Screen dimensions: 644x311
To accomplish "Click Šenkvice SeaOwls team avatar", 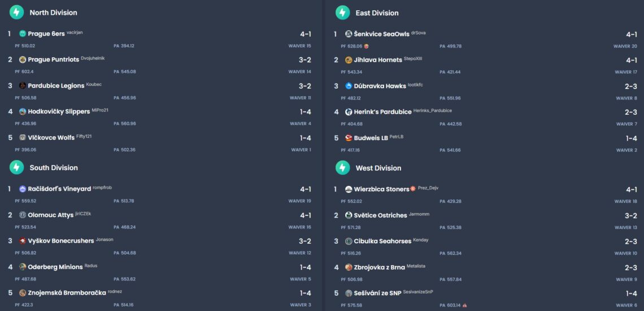I will click(349, 34).
